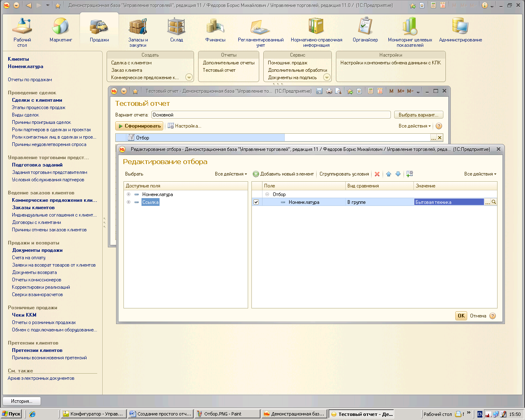Open the Администрирование section

[460, 30]
